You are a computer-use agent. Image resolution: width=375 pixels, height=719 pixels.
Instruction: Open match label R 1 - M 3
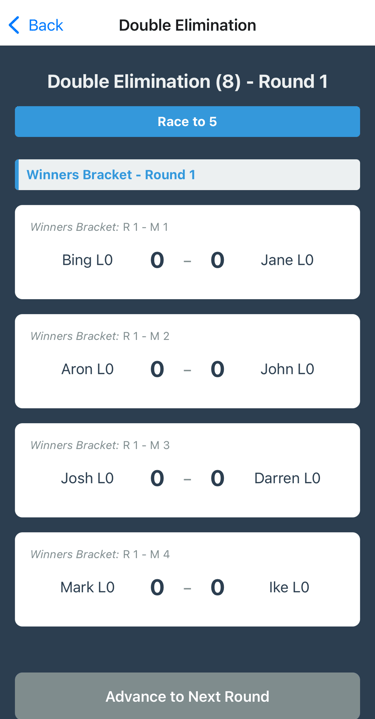(146, 445)
